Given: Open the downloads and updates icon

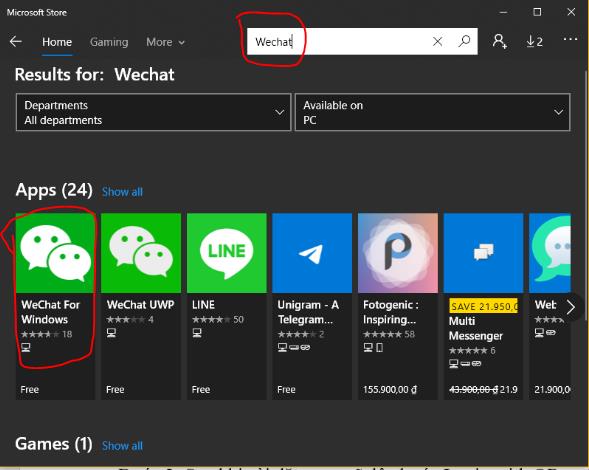Looking at the screenshot, I should tap(534, 41).
